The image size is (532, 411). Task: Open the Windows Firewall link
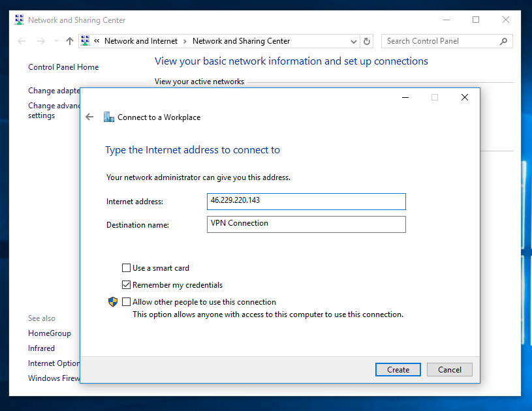(54, 378)
